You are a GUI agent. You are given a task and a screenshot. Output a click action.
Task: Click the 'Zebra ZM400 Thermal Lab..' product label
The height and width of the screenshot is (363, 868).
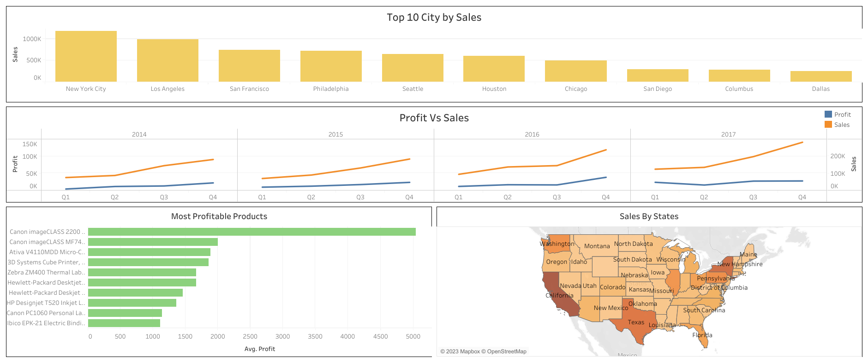coord(46,273)
